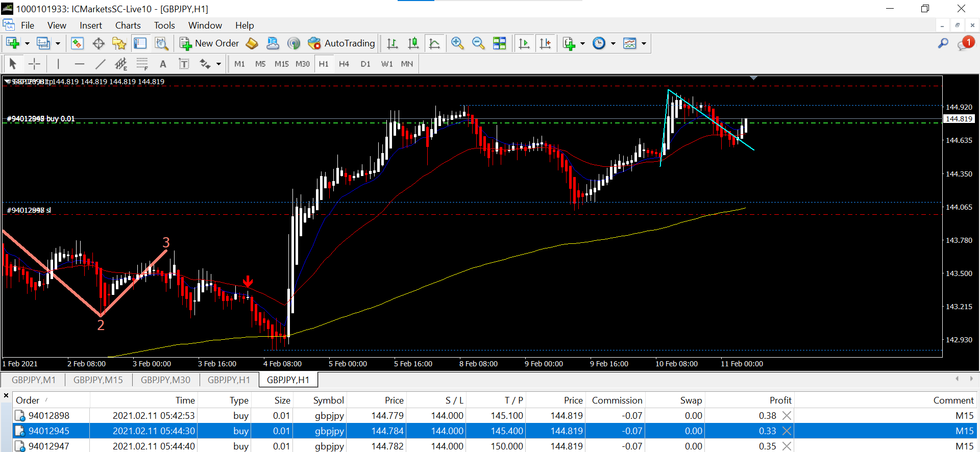
Task: Open MetaEditor via the yellow book icon
Action: pyautogui.click(x=252, y=43)
